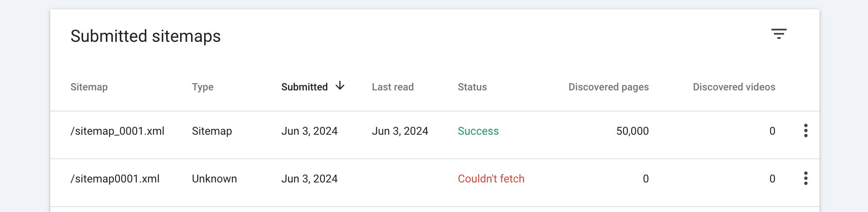Screen dimensions: 868x212
Task: Click the Couldn't fetch status
Action: 491,179
